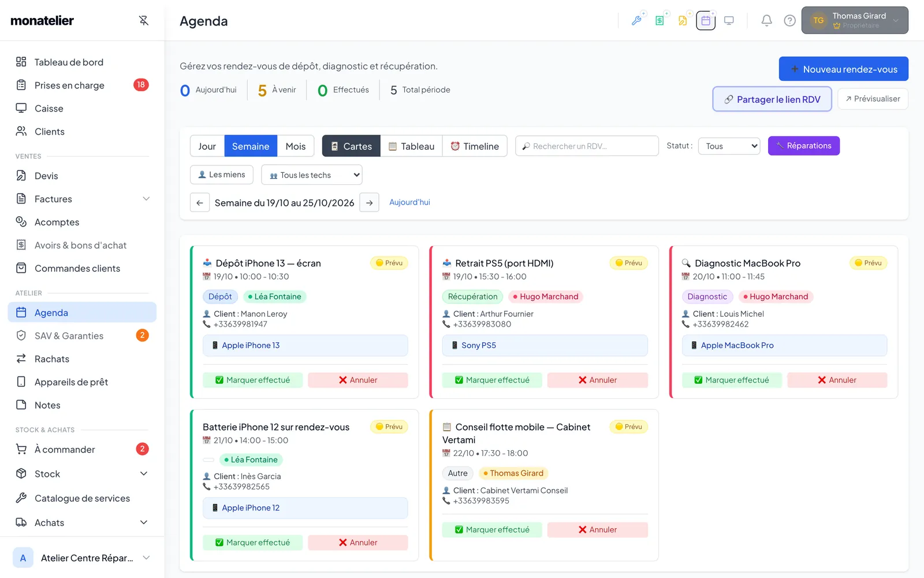
Task: Click the Léa Fontaine tag on Dépôt card
Action: click(275, 297)
